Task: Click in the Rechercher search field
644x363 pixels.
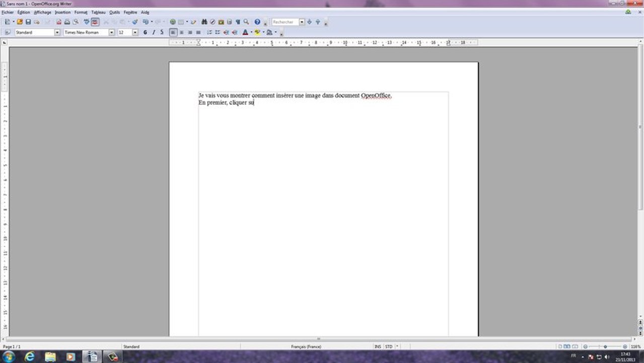Action: click(285, 22)
